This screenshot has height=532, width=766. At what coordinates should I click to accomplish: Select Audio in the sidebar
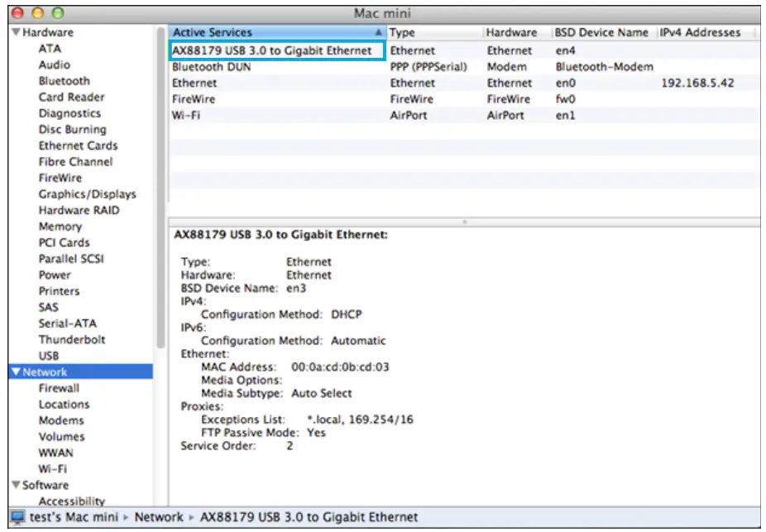[x=55, y=65]
